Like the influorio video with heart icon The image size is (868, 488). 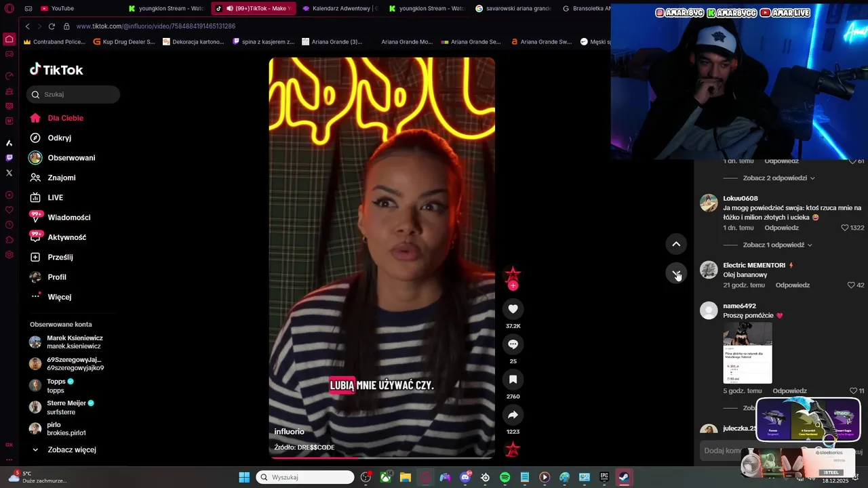(x=513, y=309)
